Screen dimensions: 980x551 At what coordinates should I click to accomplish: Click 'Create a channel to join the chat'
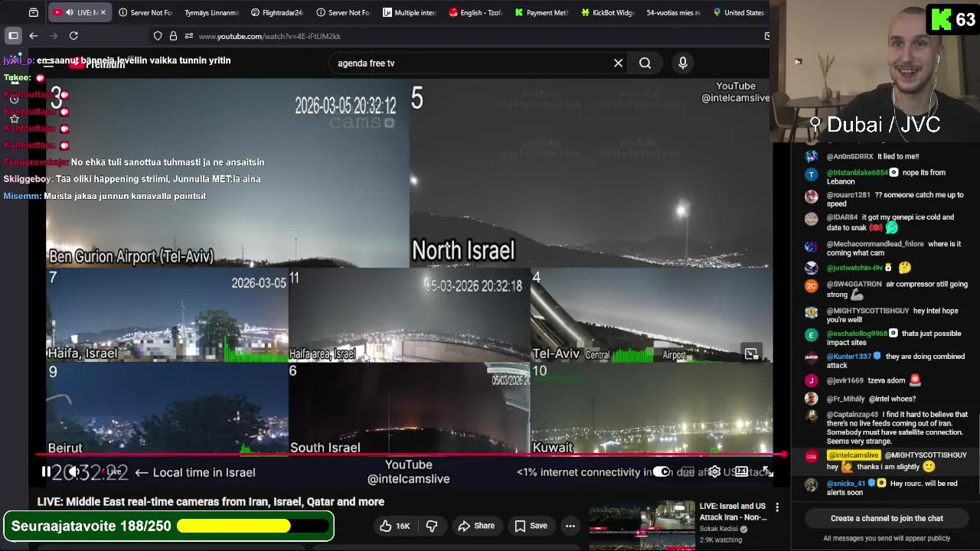pyautogui.click(x=887, y=518)
